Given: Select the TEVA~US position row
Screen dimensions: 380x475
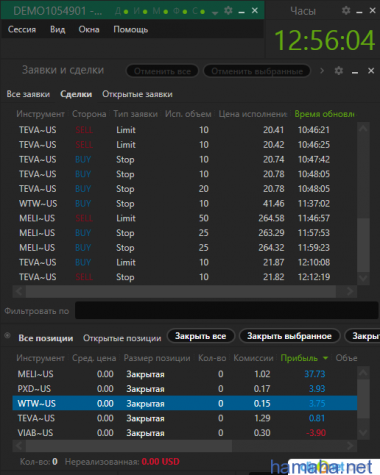Looking at the screenshot, I should coord(185,418).
